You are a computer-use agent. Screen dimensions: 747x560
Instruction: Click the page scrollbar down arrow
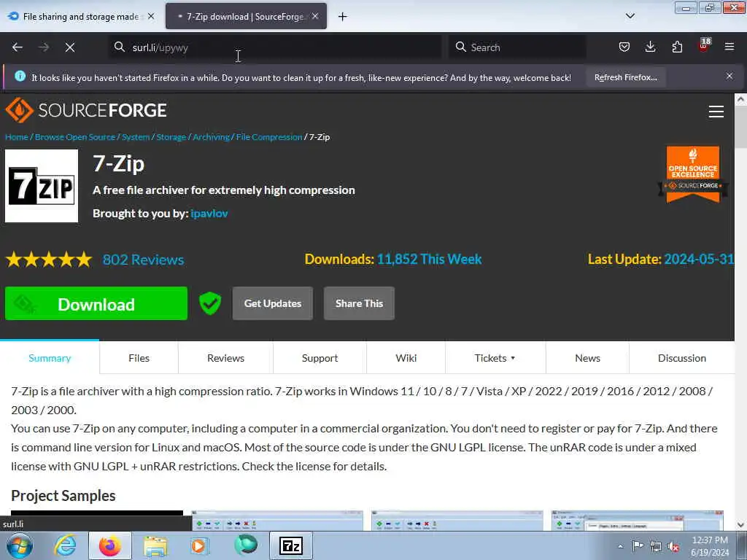click(x=741, y=525)
